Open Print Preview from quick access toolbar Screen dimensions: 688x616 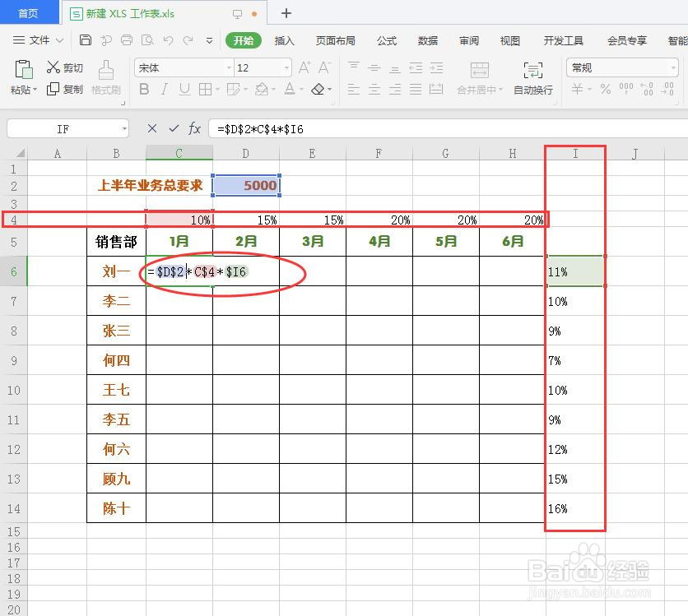(x=147, y=40)
